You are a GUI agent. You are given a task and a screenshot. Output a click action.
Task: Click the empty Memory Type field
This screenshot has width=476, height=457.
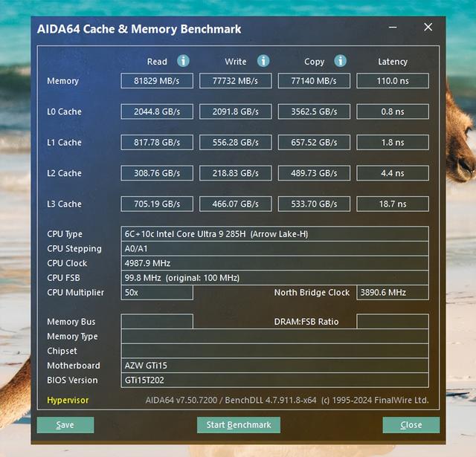(x=274, y=336)
